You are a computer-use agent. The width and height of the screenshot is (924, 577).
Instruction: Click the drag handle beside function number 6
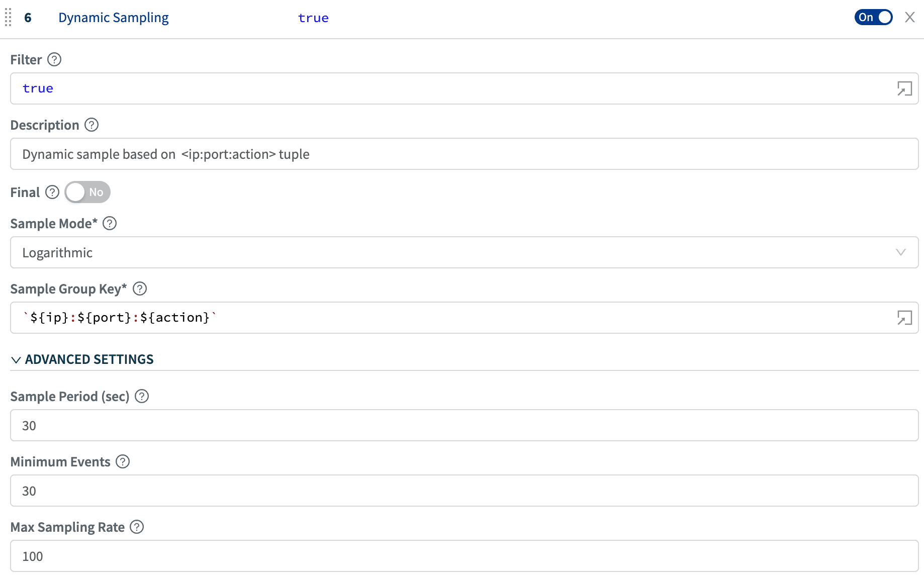[8, 17]
